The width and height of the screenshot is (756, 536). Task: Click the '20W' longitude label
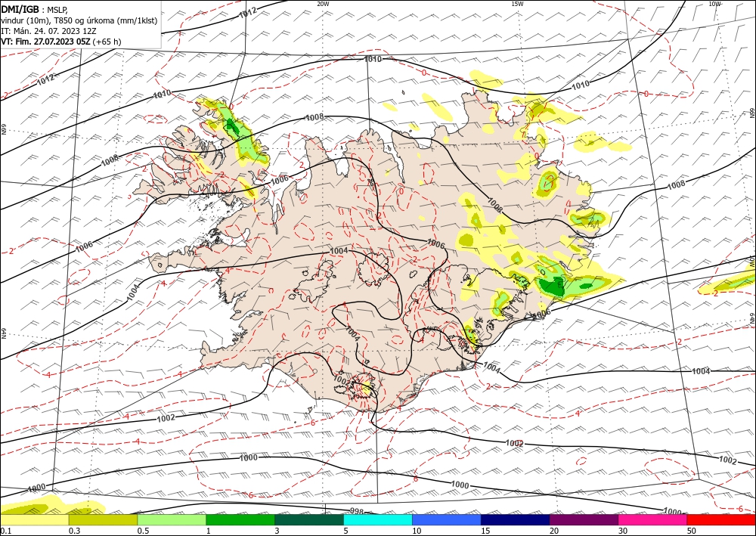point(323,4)
